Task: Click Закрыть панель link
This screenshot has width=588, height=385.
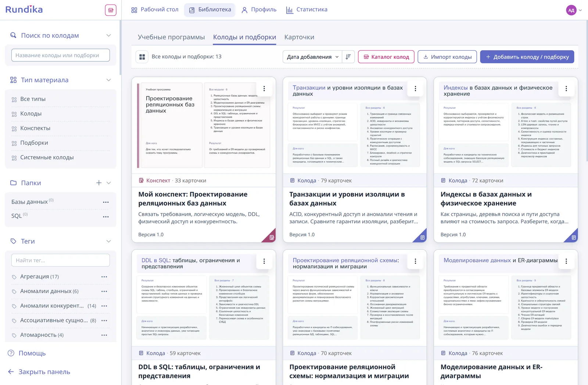Action: click(39, 372)
